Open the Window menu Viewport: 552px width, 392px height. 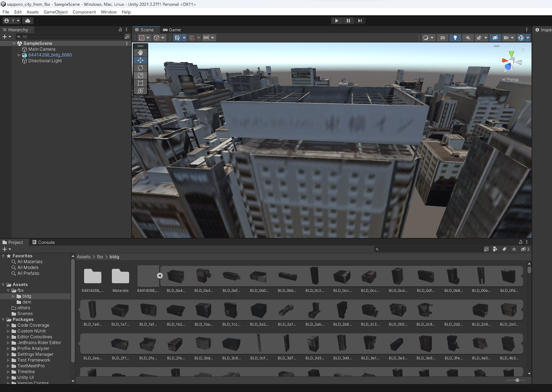(109, 12)
